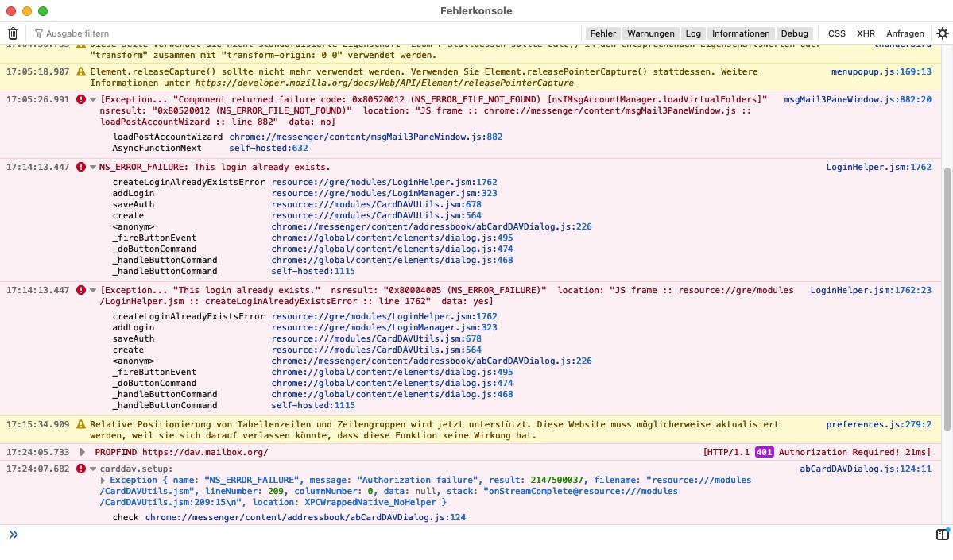Open source link menupopup.js:169:13
Image resolution: width=953 pixels, height=560 pixels.
(x=881, y=72)
